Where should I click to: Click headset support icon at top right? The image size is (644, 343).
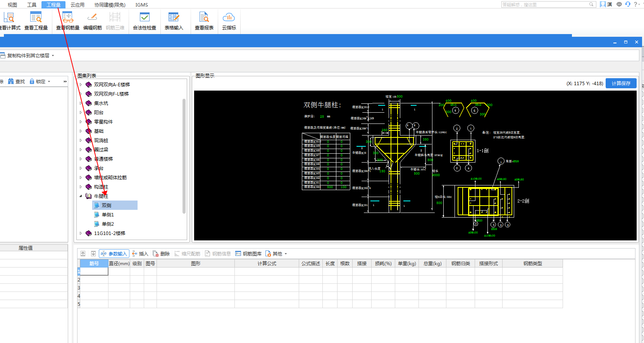pyautogui.click(x=628, y=4)
